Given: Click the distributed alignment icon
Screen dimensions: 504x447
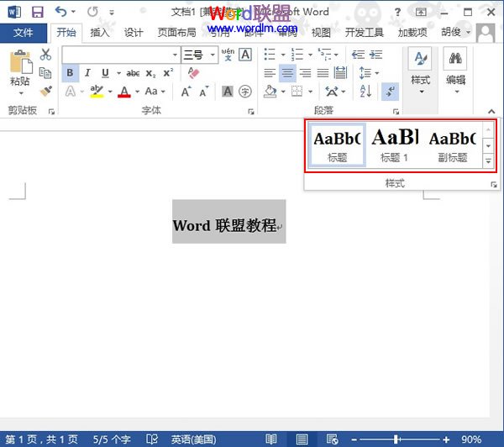Looking at the screenshot, I should pos(340,73).
